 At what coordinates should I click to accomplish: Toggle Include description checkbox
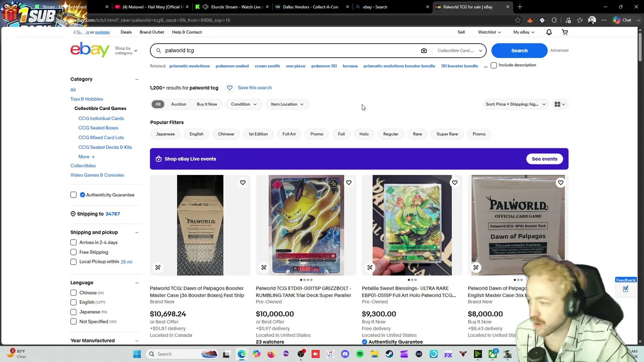click(494, 65)
